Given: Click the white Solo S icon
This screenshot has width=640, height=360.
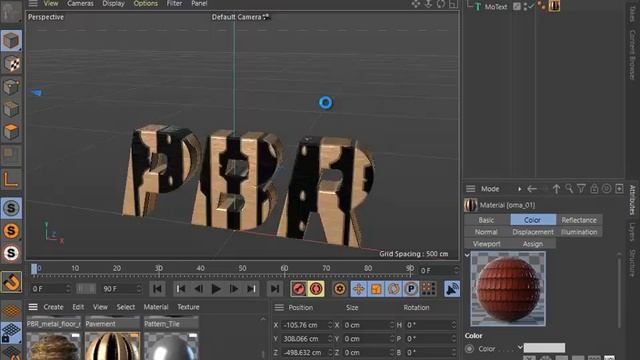Looking at the screenshot, I should (11, 253).
